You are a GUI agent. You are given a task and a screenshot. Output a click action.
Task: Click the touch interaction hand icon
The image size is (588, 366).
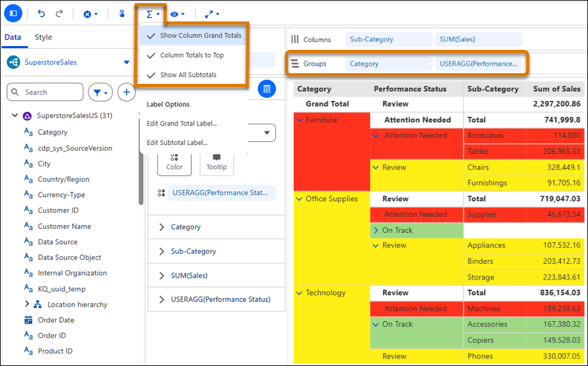tap(122, 14)
